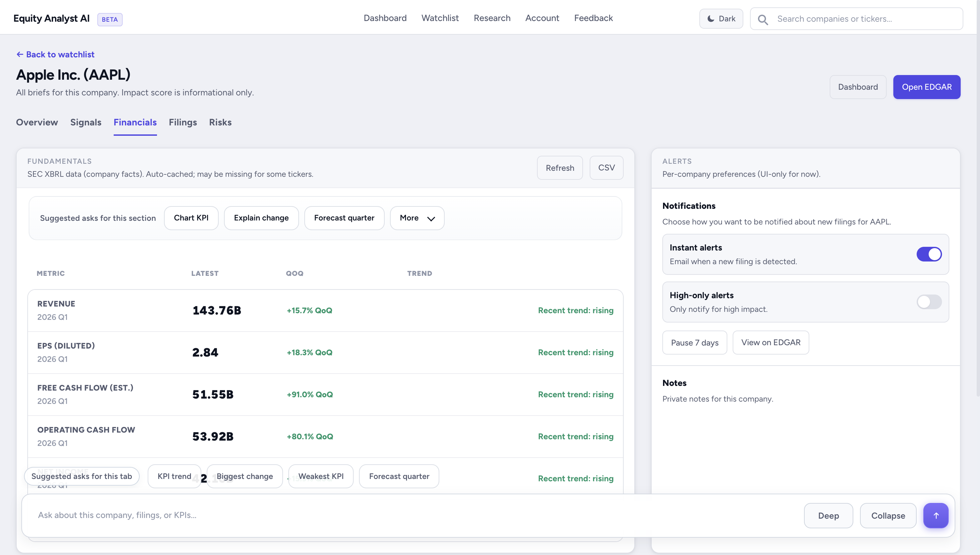
Task: Click the purple upward-arrow submit button
Action: 936,515
